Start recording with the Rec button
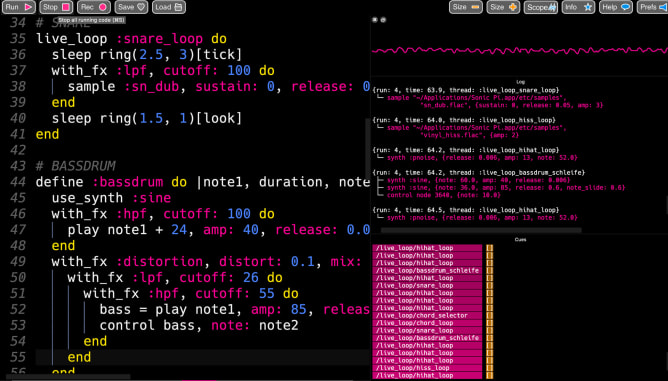668x381 pixels. (93, 7)
